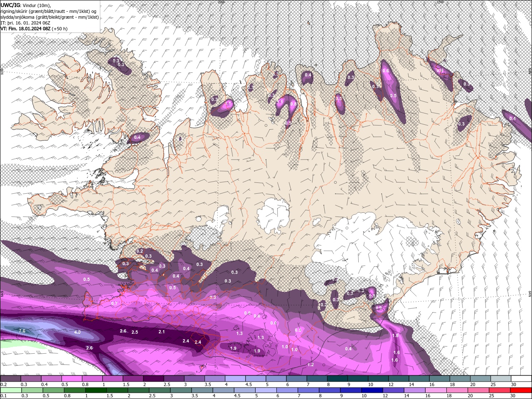Select the 'rigning/skúrir' legend description line
The image size is (532, 399).
49,11
